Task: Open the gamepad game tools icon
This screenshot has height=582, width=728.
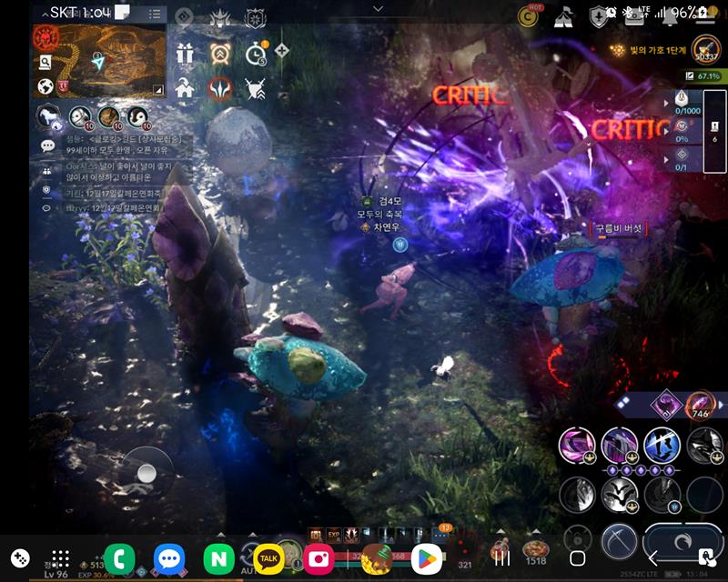Action: pyautogui.click(x=20, y=558)
